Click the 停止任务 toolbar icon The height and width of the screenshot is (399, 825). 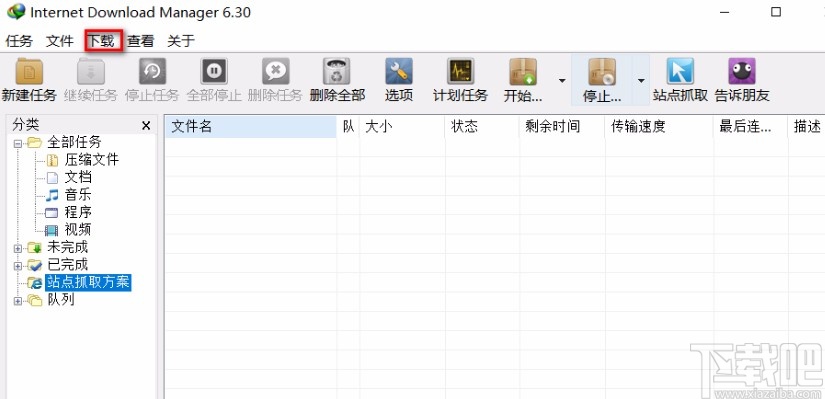pyautogui.click(x=152, y=72)
